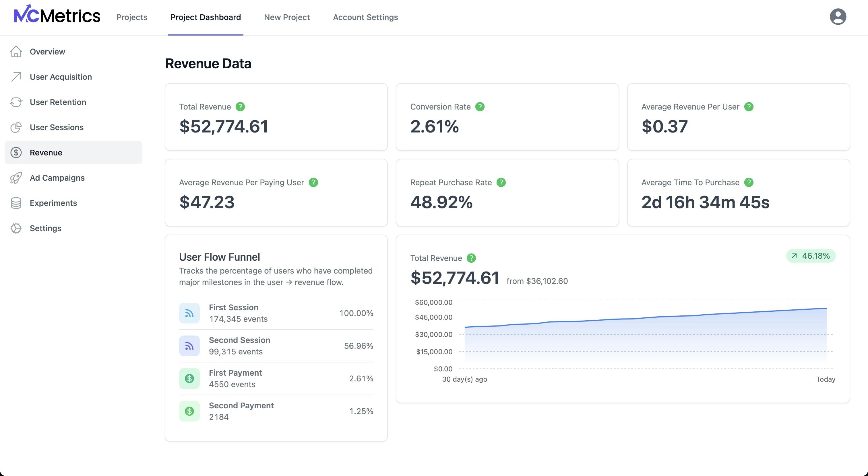Image resolution: width=868 pixels, height=476 pixels.
Task: Click the $60,000.00 axis label
Action: 434,302
